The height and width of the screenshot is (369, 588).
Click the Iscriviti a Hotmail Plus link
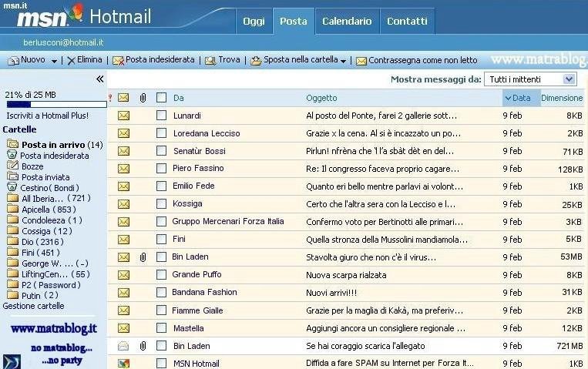click(x=48, y=116)
